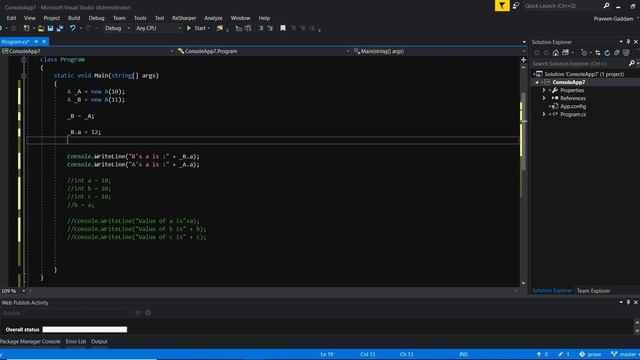Image resolution: width=640 pixels, height=360 pixels.
Task: Click the New Project toolbar icon
Action: 27,28
